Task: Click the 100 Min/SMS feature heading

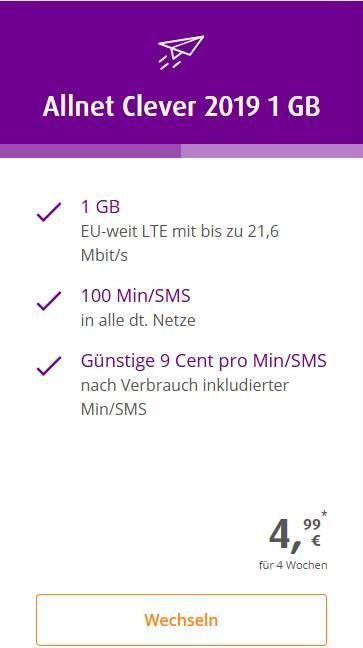Action: tap(136, 296)
